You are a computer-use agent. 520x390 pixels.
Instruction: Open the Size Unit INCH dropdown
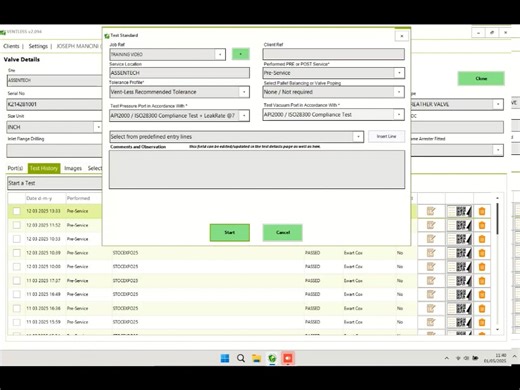click(x=98, y=127)
